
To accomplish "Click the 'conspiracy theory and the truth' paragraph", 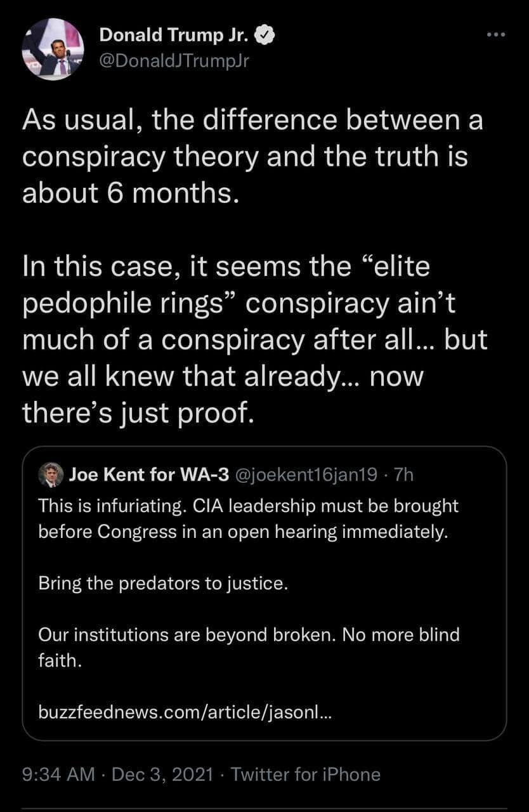I will [245, 157].
